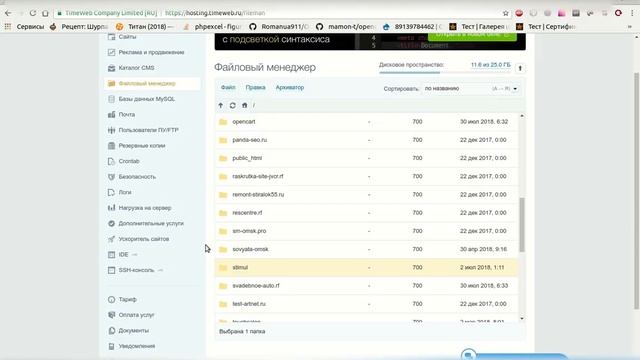Click disk space usage 11.6 из 25.0 ГБ
Viewport: 640px width, 360px height.
coord(491,65)
